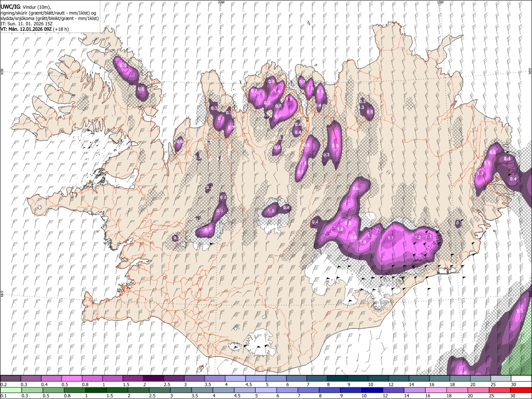Click the bright pink 0.5 swatch, upper legend row

coord(71,379)
